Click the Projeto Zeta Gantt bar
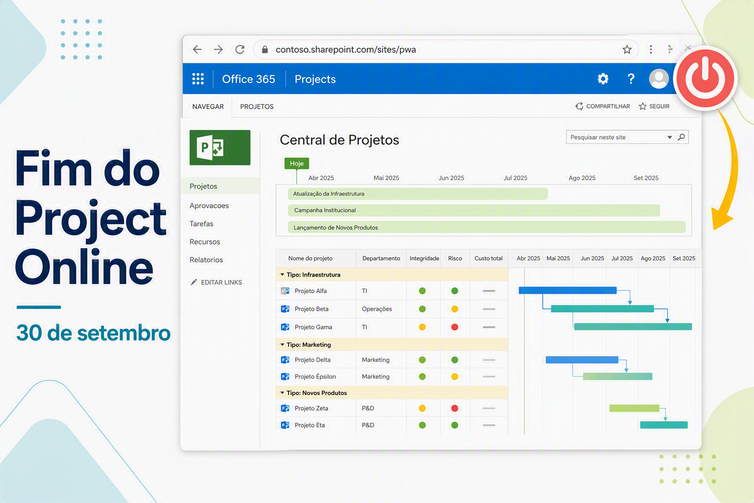Image resolution: width=754 pixels, height=503 pixels. pos(634,408)
